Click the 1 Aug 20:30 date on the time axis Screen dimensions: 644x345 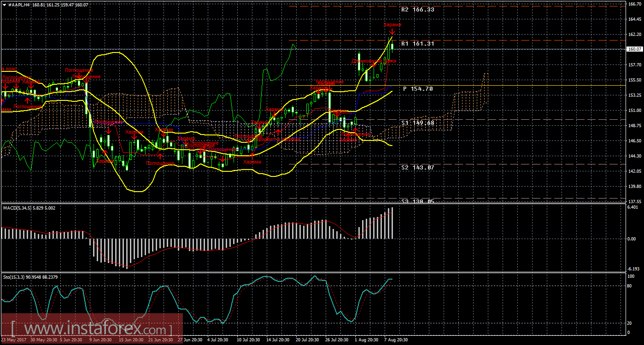(x=366, y=340)
